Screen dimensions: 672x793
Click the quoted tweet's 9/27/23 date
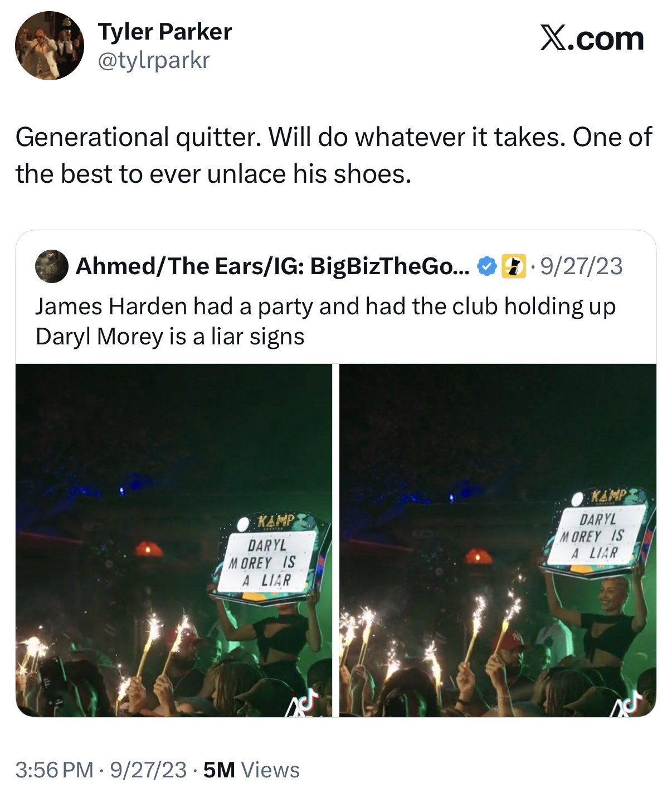tap(580, 266)
